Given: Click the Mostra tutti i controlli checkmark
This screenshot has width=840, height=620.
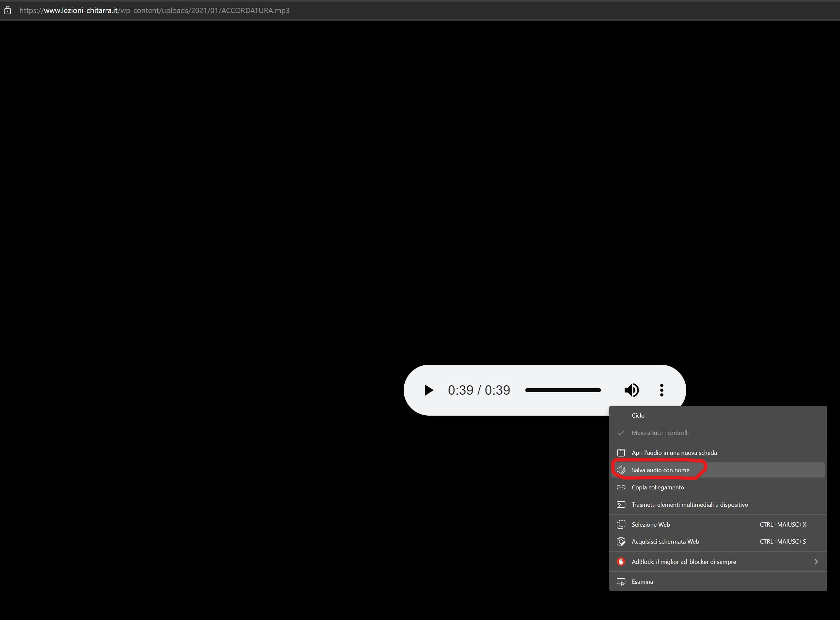Looking at the screenshot, I should click(x=621, y=433).
